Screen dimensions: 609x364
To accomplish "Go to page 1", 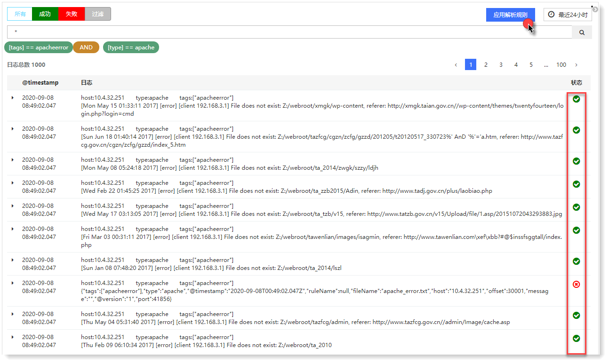I will [x=471, y=65].
